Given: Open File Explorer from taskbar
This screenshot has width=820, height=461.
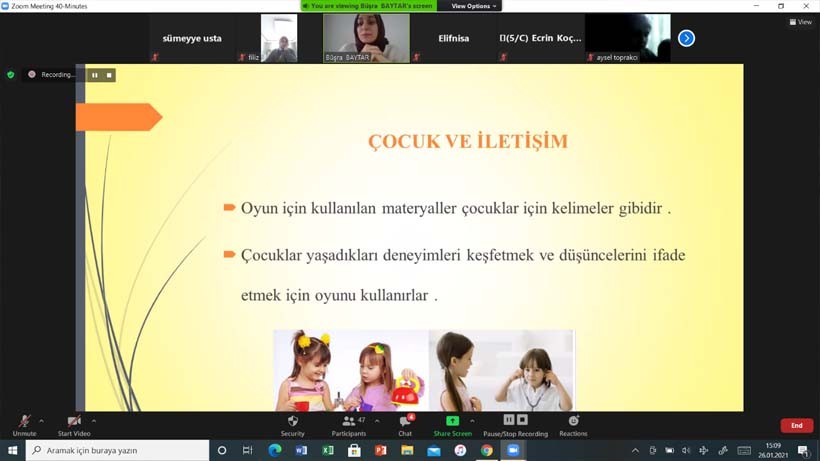Looking at the screenshot, I should (x=407, y=450).
